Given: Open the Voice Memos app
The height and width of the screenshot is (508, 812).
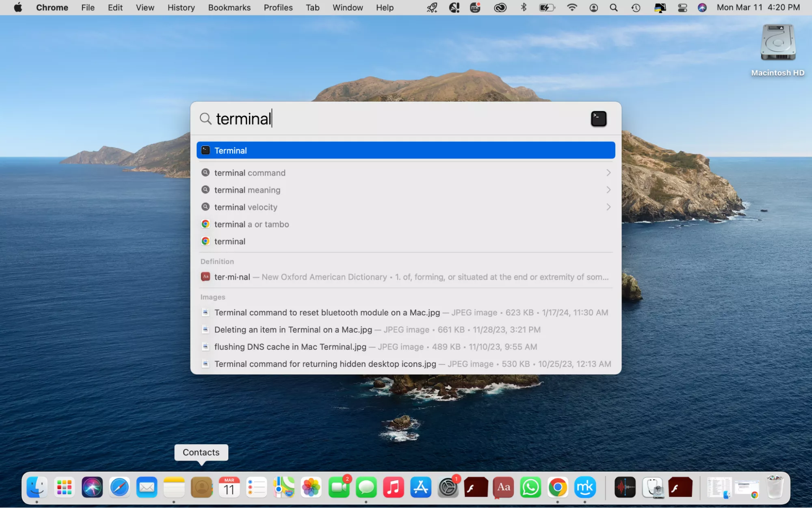Looking at the screenshot, I should [625, 487].
